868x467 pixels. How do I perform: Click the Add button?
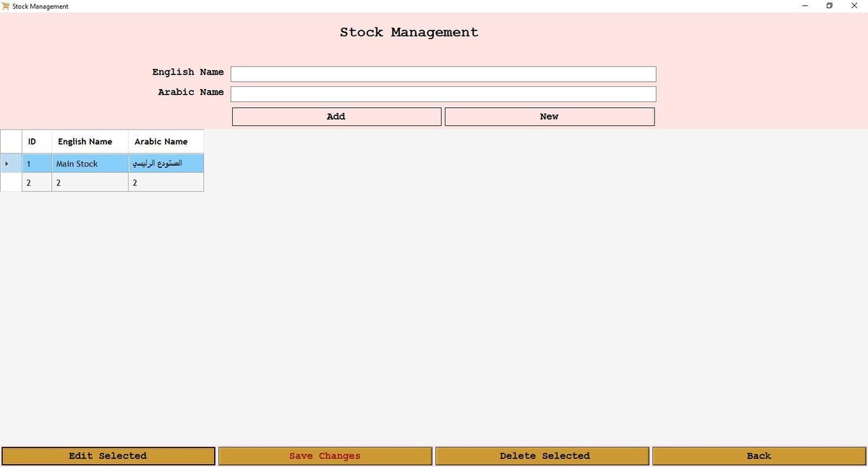[336, 117]
